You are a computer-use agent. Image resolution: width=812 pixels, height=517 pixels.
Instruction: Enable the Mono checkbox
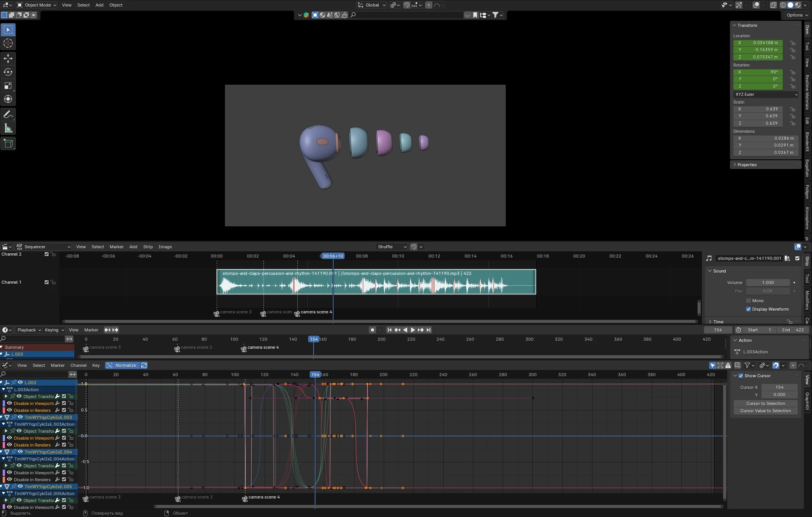748,301
